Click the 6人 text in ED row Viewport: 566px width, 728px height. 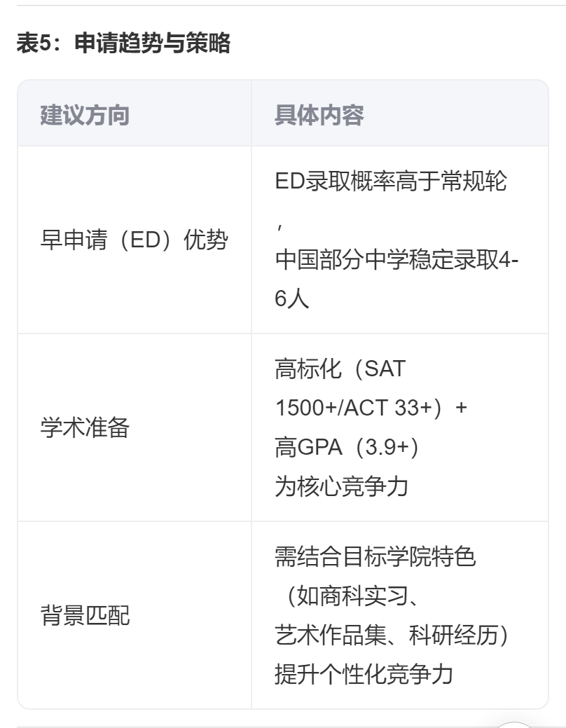point(291,299)
